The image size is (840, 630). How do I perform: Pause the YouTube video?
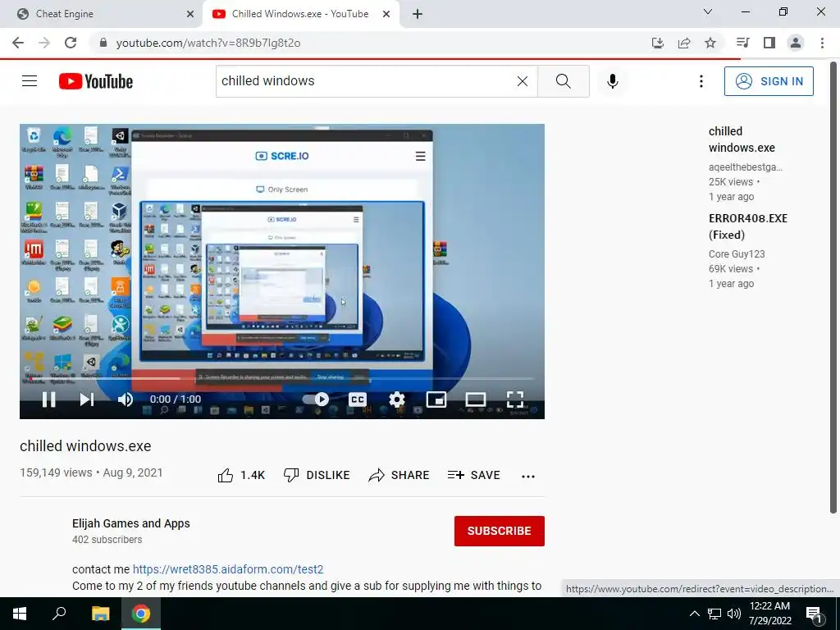pos(48,399)
